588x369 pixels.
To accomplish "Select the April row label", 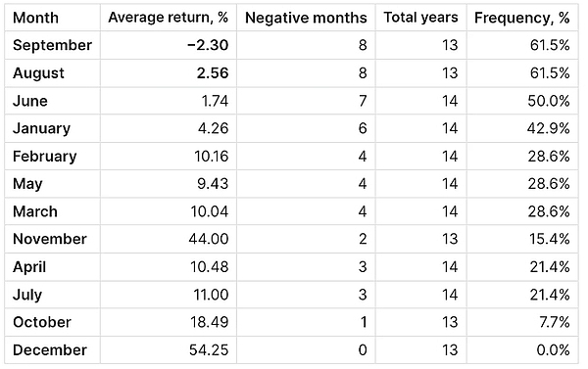I will [29, 267].
